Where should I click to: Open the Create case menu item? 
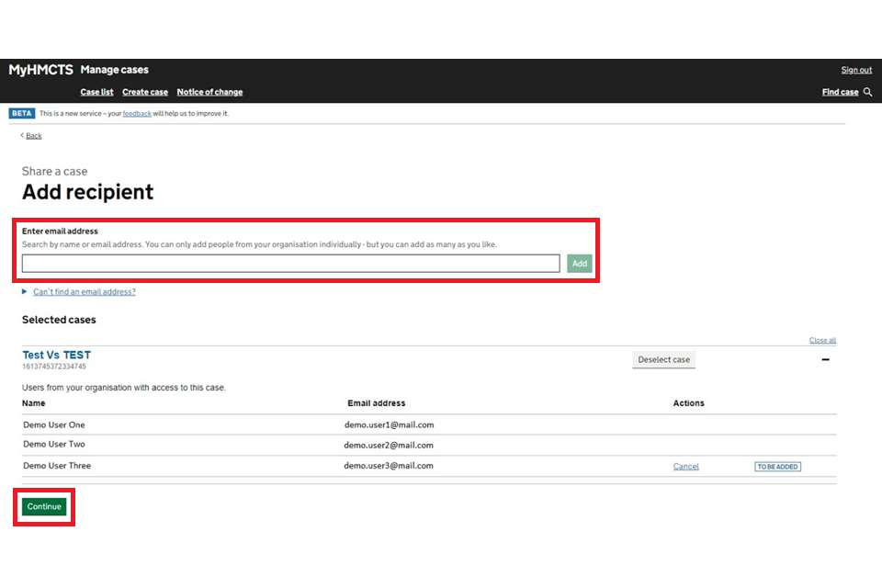click(x=145, y=92)
